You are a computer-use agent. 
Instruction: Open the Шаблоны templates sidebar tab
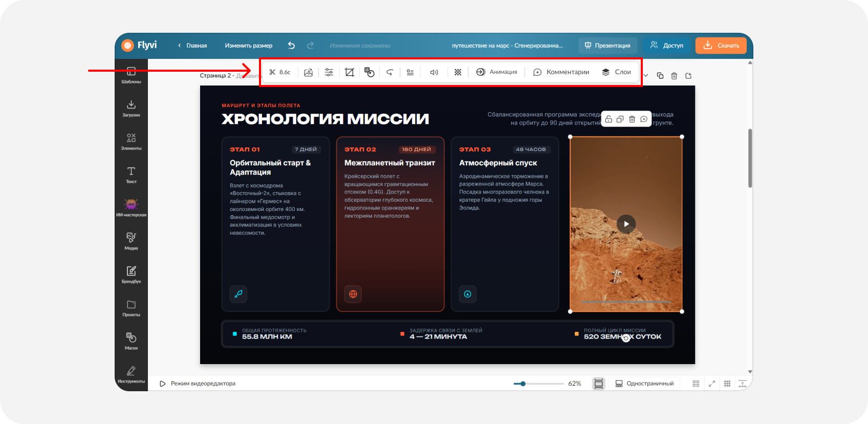(131, 75)
